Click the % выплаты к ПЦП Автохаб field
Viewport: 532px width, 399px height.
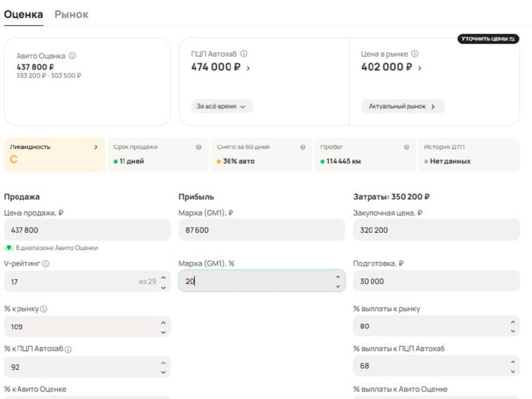pos(436,366)
